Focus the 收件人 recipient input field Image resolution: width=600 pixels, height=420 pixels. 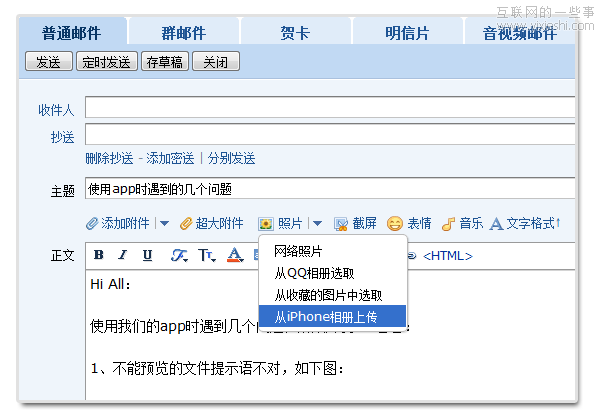pyautogui.click(x=330, y=107)
